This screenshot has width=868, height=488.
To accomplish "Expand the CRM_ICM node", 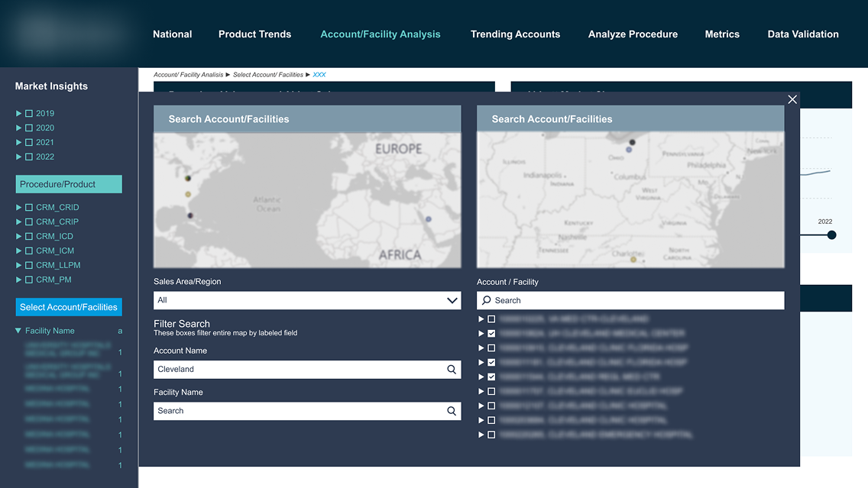I will point(18,250).
